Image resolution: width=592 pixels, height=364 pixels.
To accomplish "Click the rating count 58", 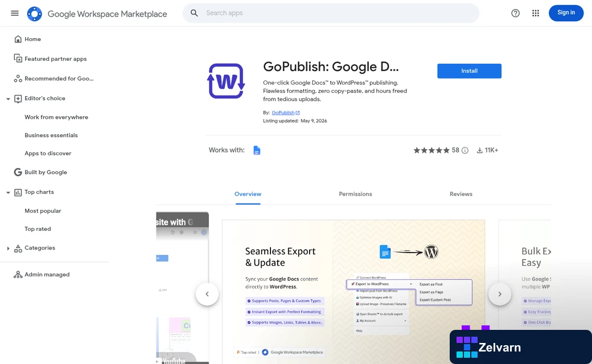I will (455, 151).
